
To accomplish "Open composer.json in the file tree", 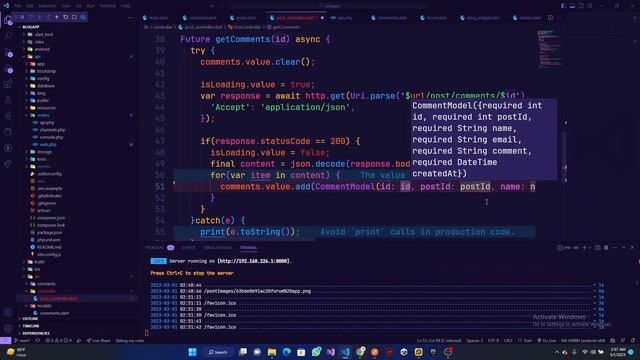I will tap(48, 218).
